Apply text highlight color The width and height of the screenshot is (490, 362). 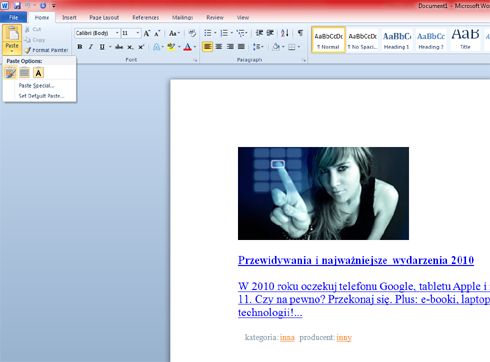pos(171,47)
